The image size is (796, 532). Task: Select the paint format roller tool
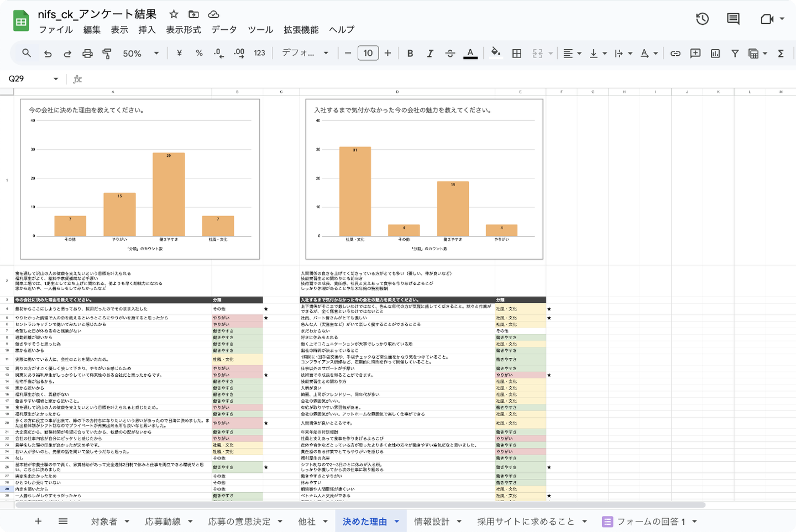[x=107, y=54]
